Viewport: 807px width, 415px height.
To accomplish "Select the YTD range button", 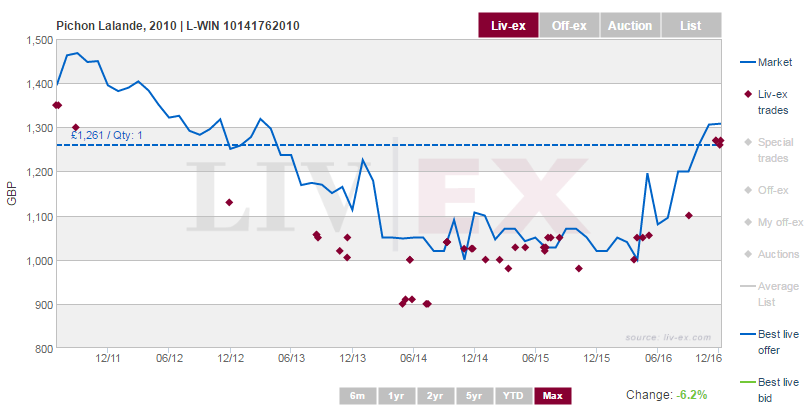I will coord(513,395).
